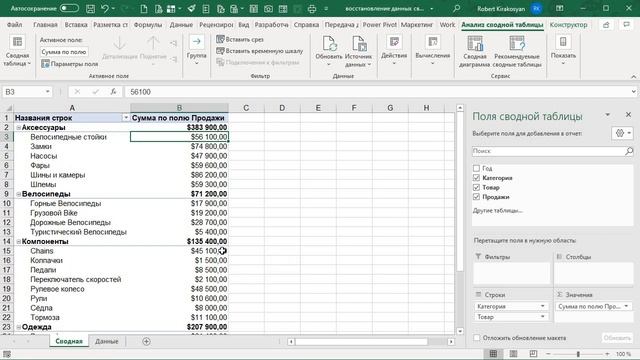Select cell Велосипедные стойки

point(72,137)
